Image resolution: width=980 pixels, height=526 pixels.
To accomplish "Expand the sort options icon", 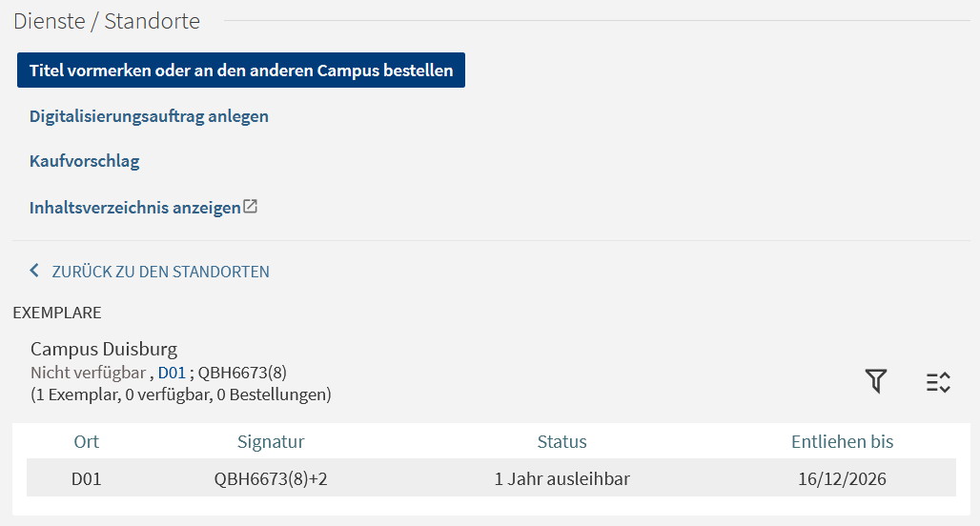I will click(938, 382).
